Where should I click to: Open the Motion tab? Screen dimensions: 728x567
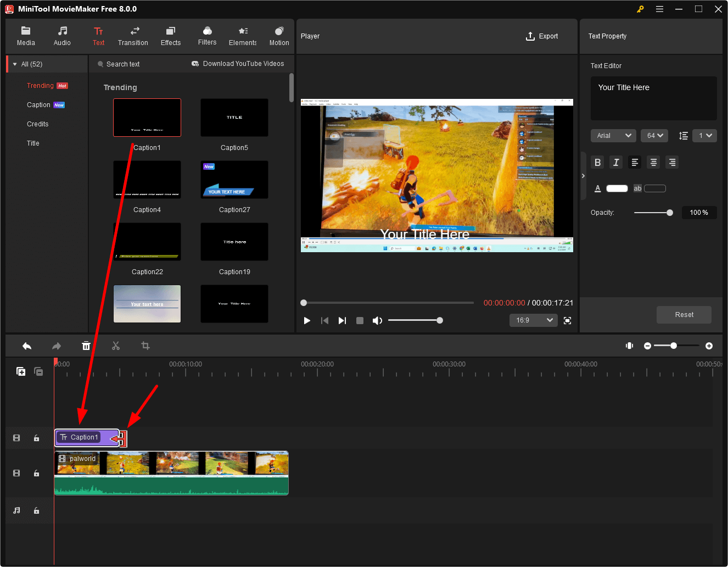[x=279, y=36]
